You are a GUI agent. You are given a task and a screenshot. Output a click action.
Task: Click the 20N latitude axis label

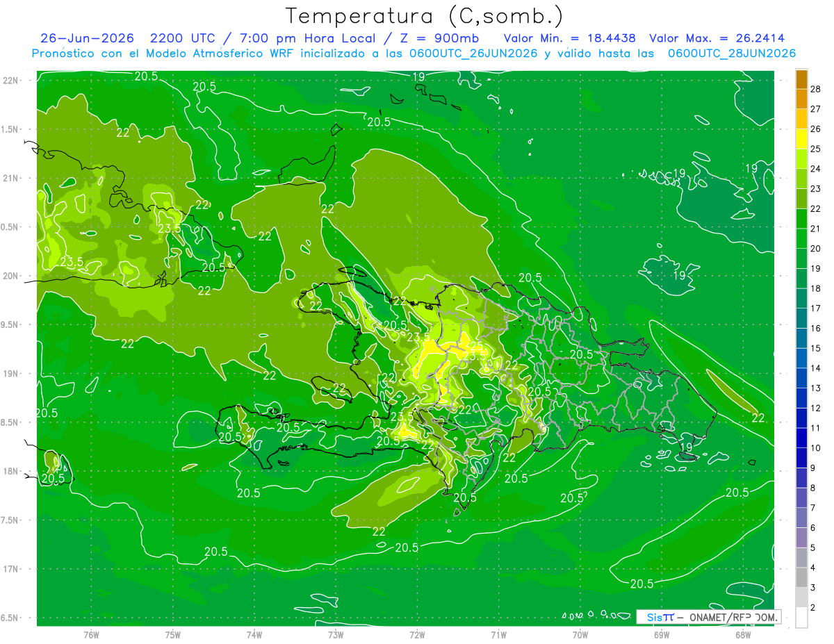12,276
